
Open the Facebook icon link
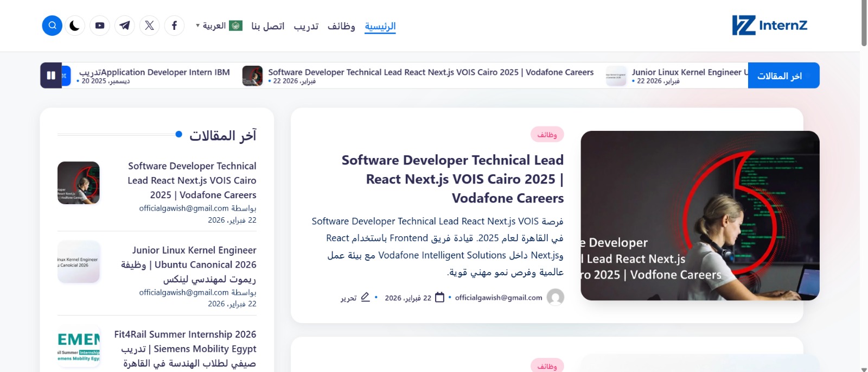click(174, 26)
